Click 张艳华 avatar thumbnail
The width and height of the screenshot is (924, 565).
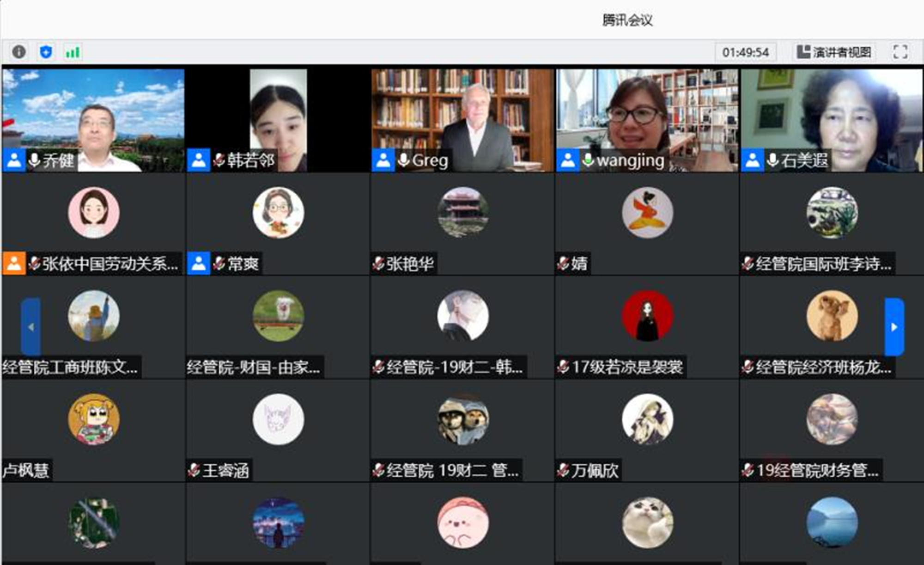(462, 213)
